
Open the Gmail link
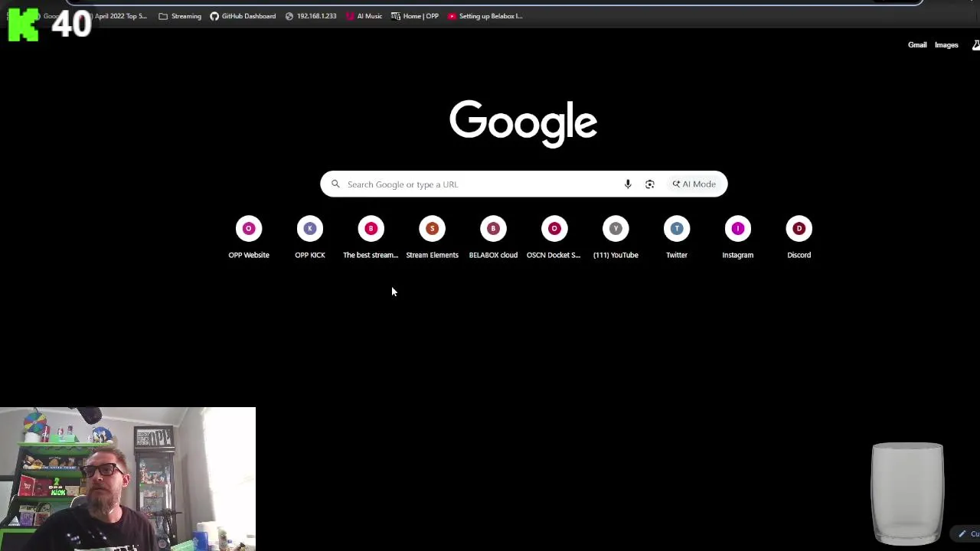[917, 45]
